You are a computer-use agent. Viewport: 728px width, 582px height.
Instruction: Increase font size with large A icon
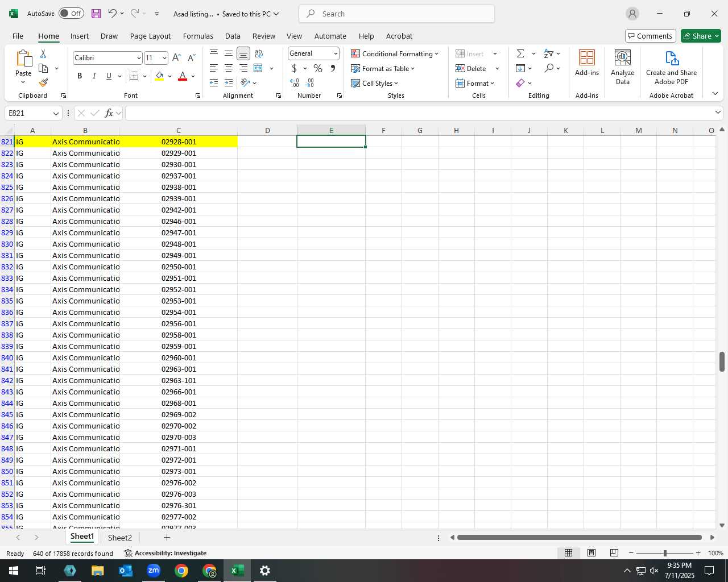click(x=176, y=57)
